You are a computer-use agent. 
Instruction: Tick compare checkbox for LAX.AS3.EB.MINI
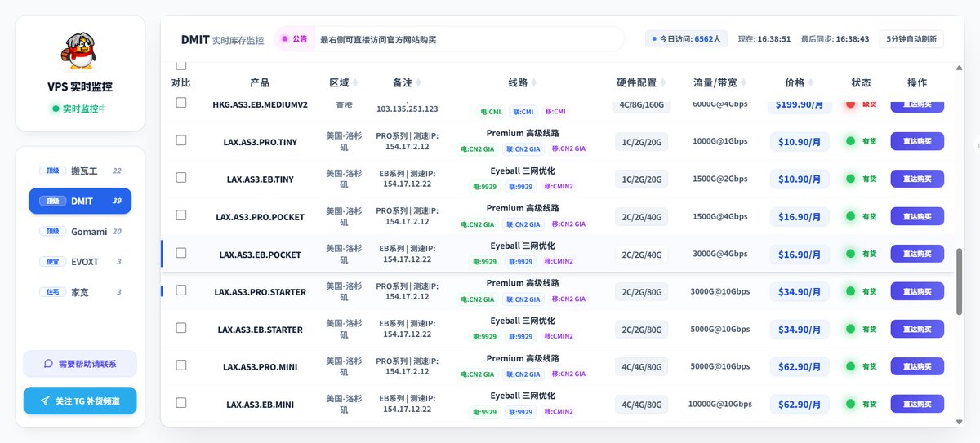(x=181, y=402)
